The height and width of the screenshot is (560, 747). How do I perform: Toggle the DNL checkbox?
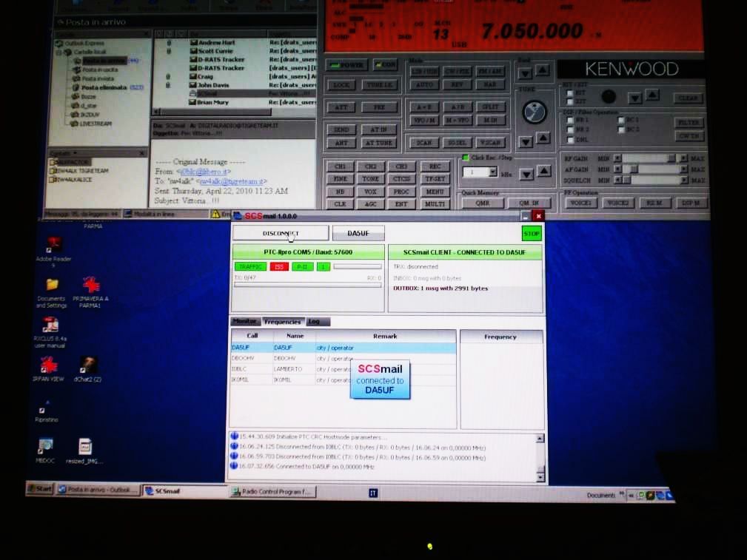[x=570, y=140]
